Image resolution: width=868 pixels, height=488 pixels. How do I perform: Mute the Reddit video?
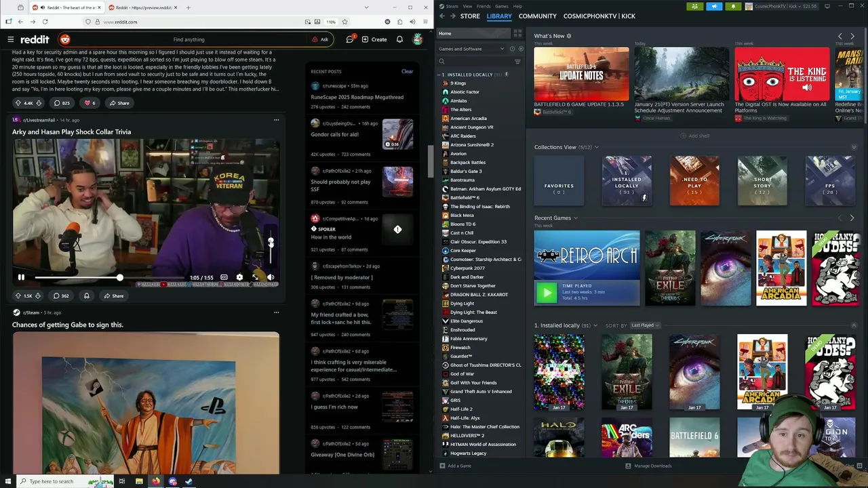tap(271, 277)
